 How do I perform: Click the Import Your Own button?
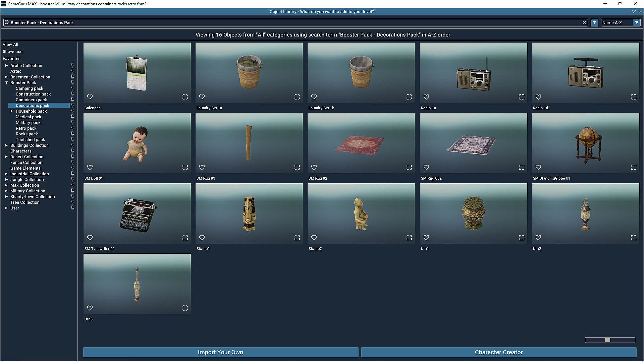[x=220, y=352]
